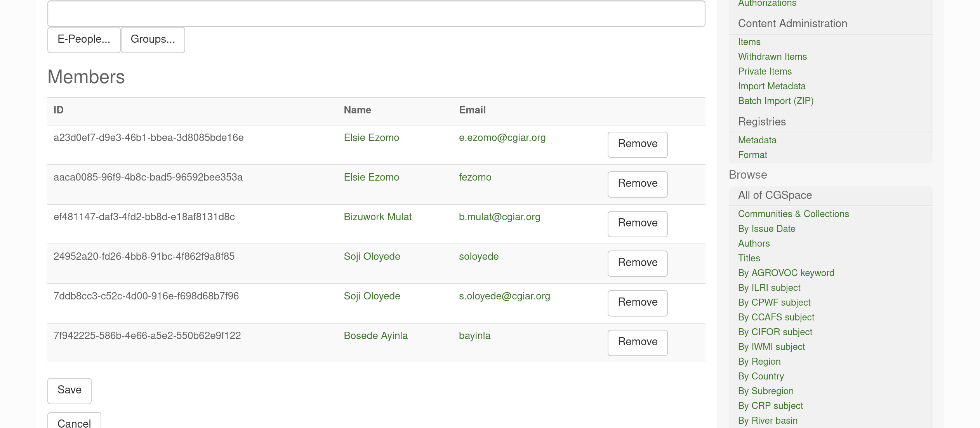Open the Metadata registry link
Screen dimensions: 980x428
pyautogui.click(x=757, y=140)
